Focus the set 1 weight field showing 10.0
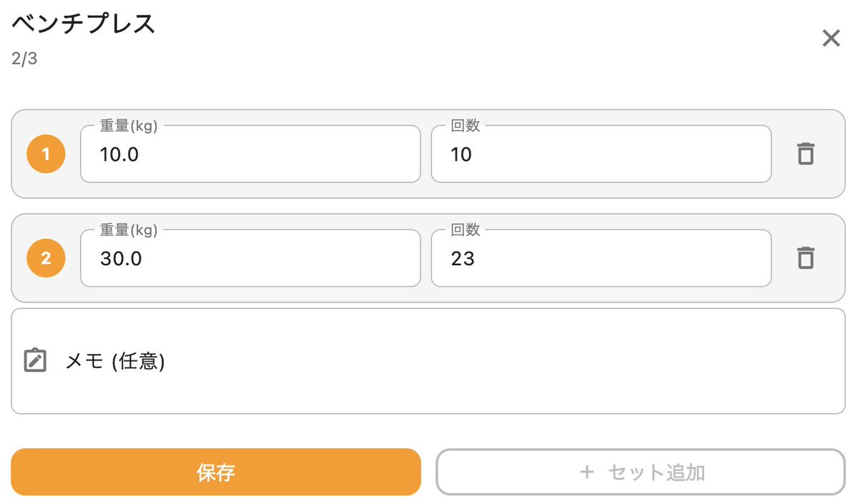This screenshot has width=858, height=504. click(x=250, y=154)
